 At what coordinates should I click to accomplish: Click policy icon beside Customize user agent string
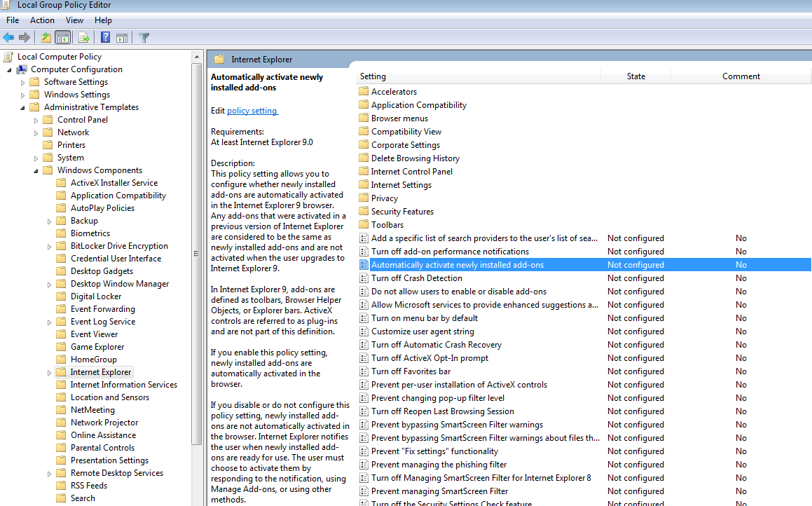(x=364, y=331)
